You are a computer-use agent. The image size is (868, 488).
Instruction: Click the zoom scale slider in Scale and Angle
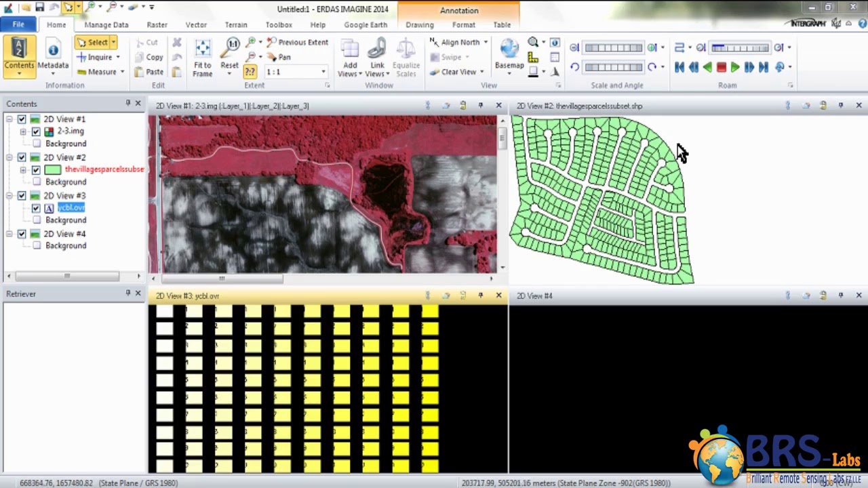[612, 47]
